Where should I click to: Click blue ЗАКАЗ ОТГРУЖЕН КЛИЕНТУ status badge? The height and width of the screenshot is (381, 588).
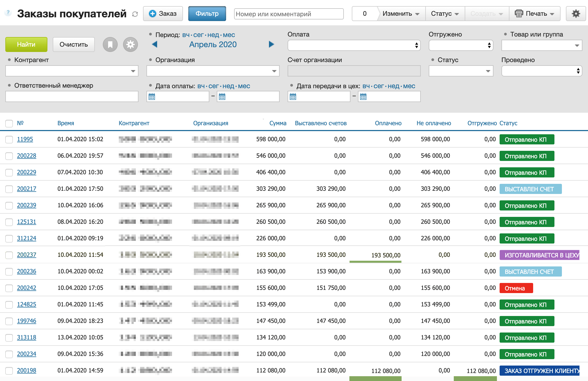(x=540, y=371)
